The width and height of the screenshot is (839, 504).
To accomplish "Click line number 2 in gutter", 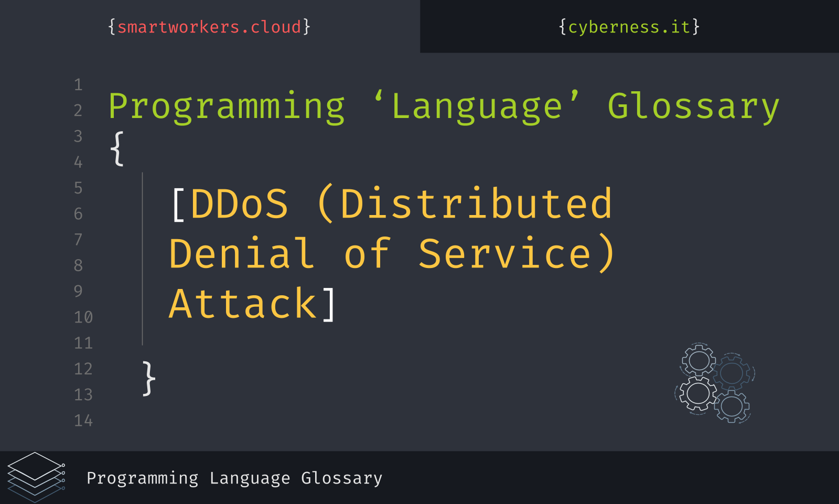I will (x=78, y=111).
